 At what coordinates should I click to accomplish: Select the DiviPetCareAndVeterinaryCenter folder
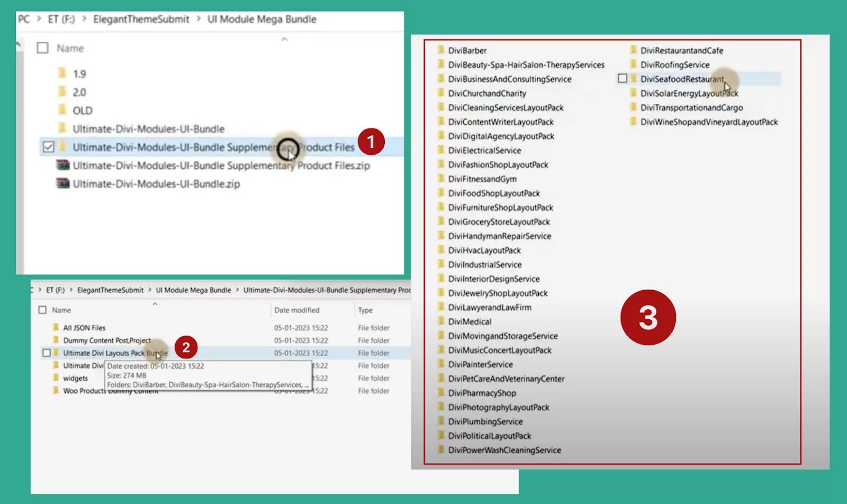click(506, 379)
